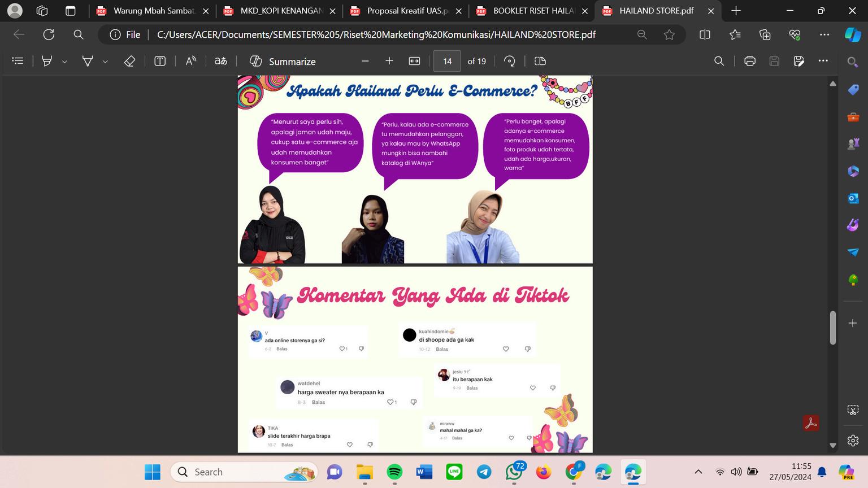This screenshot has height=488, width=868.
Task: Print the PDF document
Action: point(750,61)
